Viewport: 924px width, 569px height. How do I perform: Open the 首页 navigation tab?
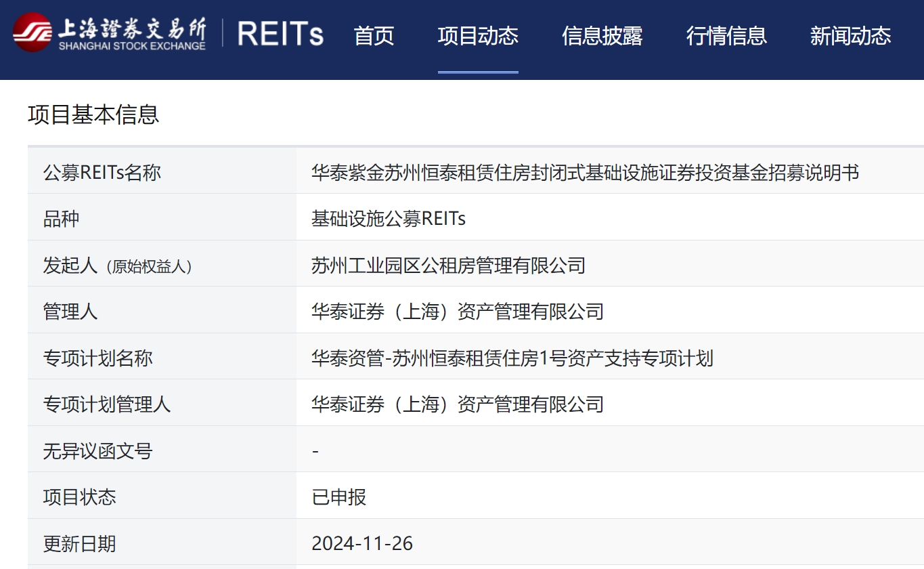(374, 35)
